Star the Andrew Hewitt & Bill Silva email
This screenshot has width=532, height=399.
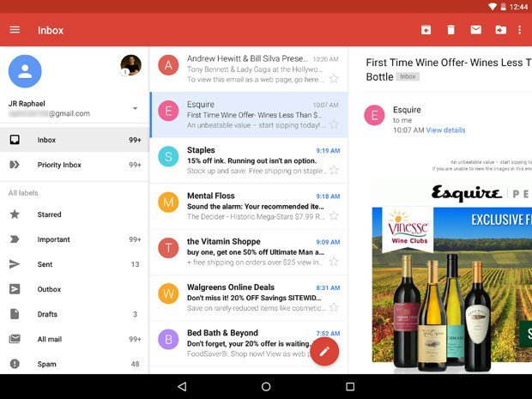(334, 79)
